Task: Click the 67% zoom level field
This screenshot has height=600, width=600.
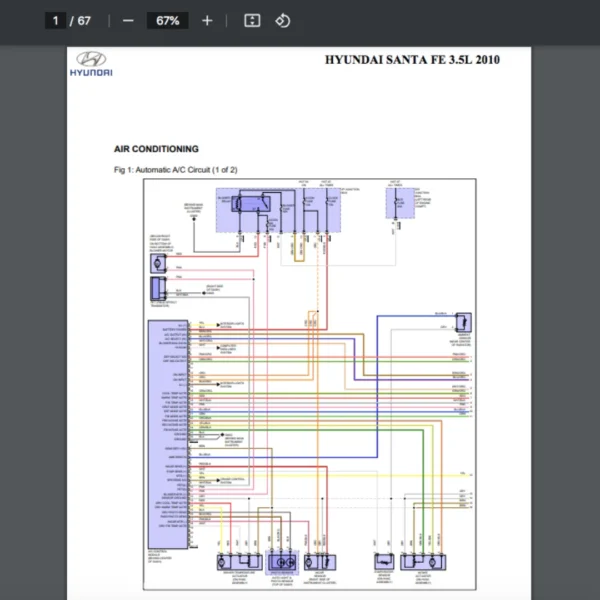Action: pos(167,20)
